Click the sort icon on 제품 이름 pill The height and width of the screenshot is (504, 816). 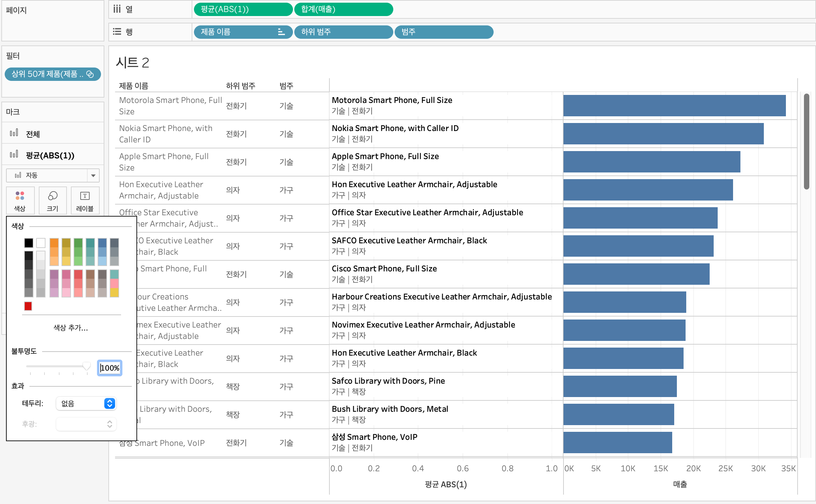(281, 32)
